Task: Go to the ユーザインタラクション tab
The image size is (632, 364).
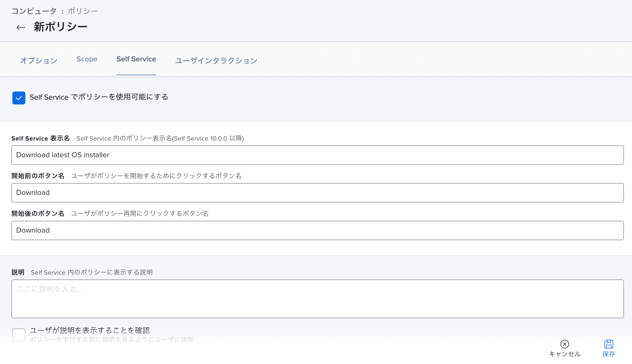Action: pyautogui.click(x=216, y=60)
